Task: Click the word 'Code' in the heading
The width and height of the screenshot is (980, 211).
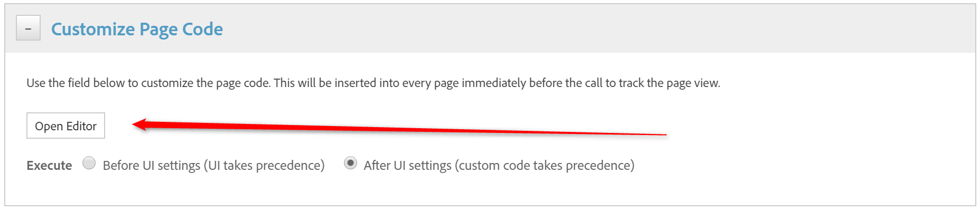Action: tap(202, 29)
